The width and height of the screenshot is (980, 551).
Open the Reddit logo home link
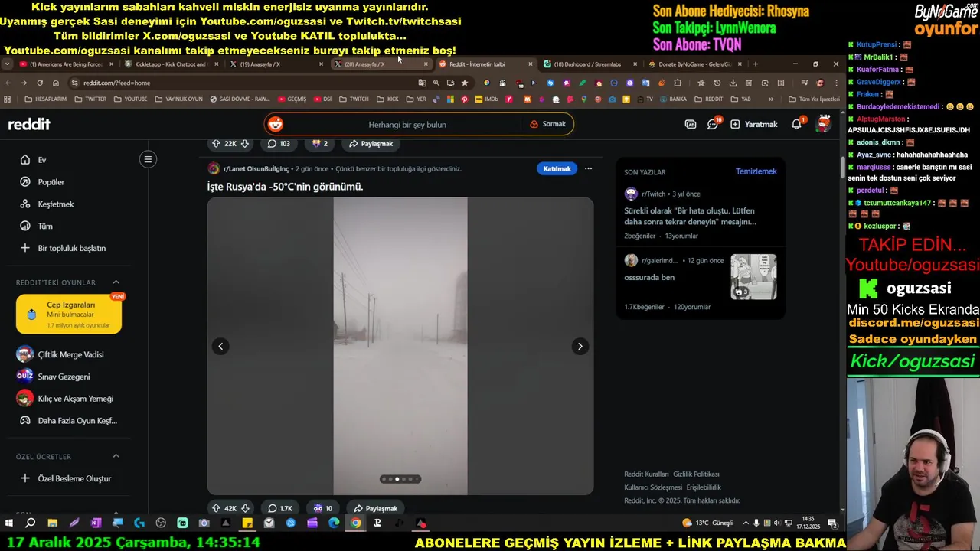point(29,124)
